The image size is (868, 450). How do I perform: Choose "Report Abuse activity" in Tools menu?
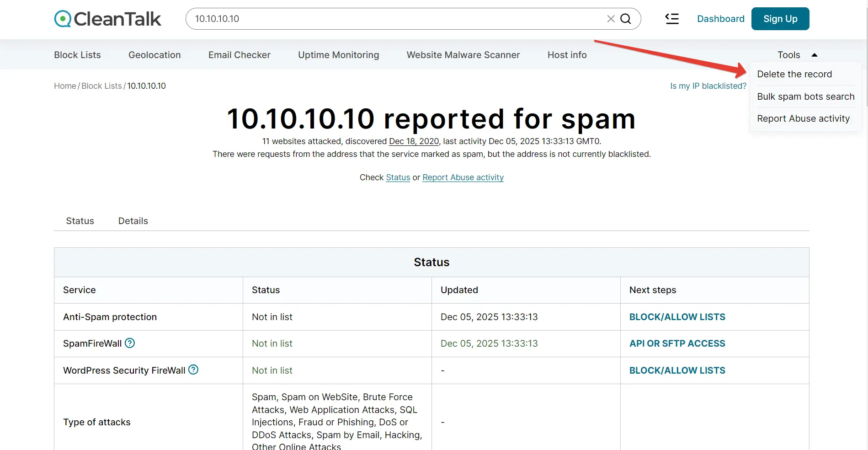click(x=804, y=118)
